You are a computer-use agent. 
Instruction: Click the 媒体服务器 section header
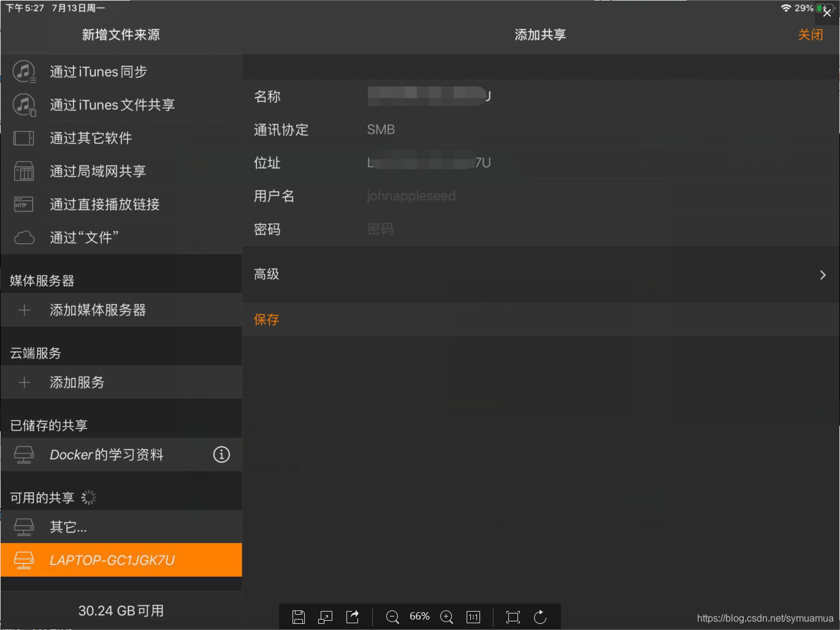tap(42, 281)
